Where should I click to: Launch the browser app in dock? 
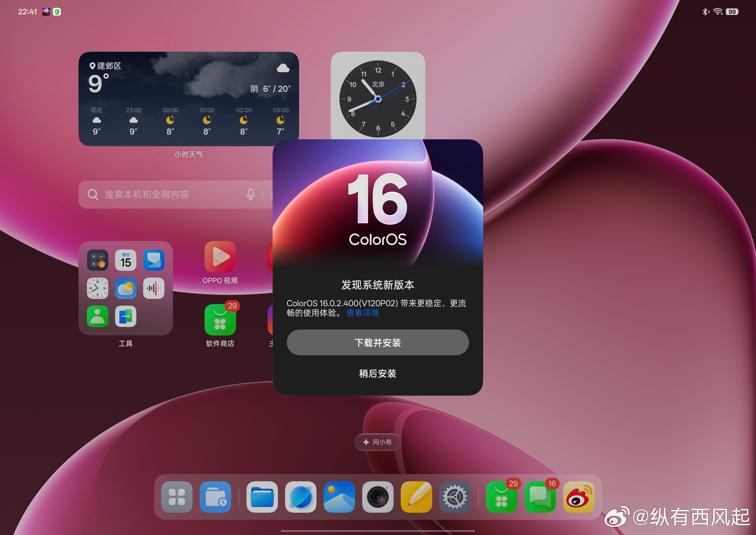point(300,497)
